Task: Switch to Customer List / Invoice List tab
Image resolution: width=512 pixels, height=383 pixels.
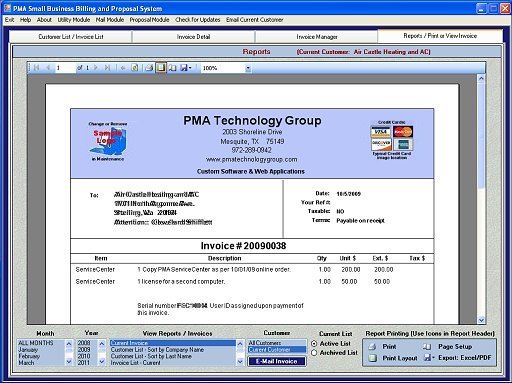Action: pos(71,37)
